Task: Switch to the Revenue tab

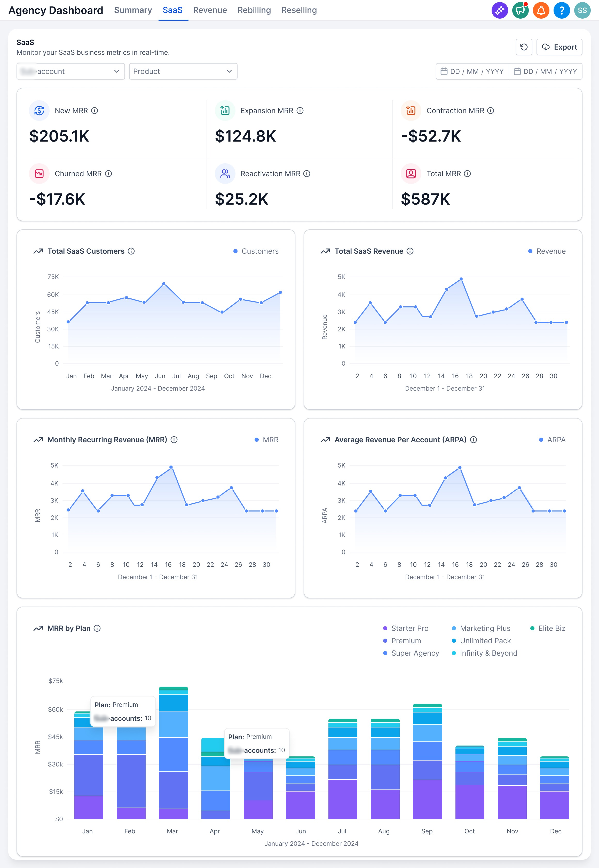Action: coord(210,10)
